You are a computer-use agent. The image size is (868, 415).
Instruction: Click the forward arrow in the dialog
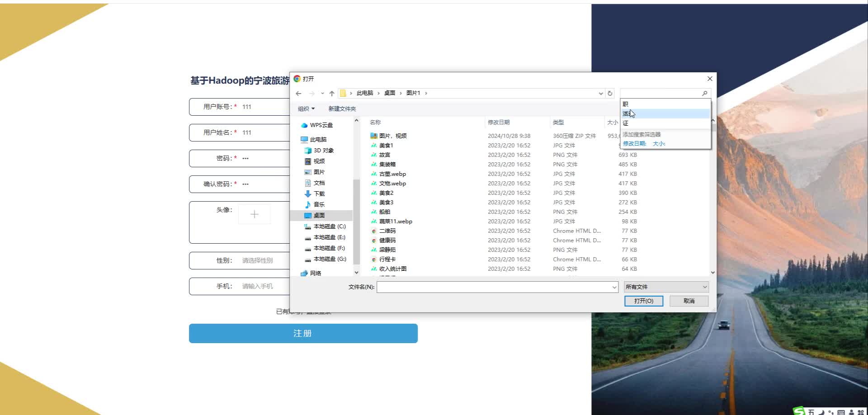[311, 94]
